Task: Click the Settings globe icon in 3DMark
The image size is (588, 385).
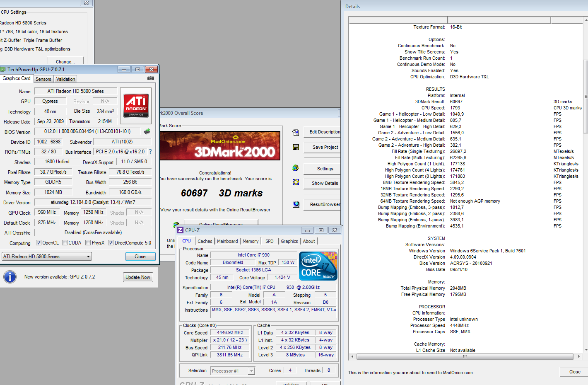Action: [x=295, y=168]
